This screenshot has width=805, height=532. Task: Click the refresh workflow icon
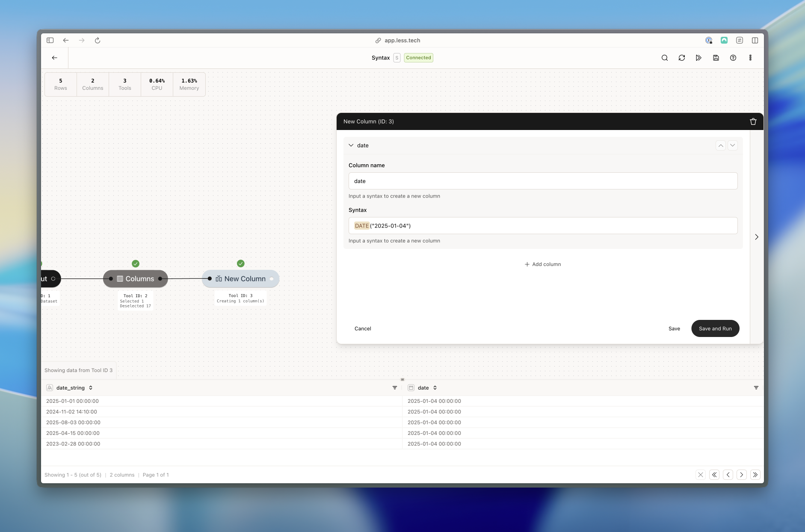682,58
